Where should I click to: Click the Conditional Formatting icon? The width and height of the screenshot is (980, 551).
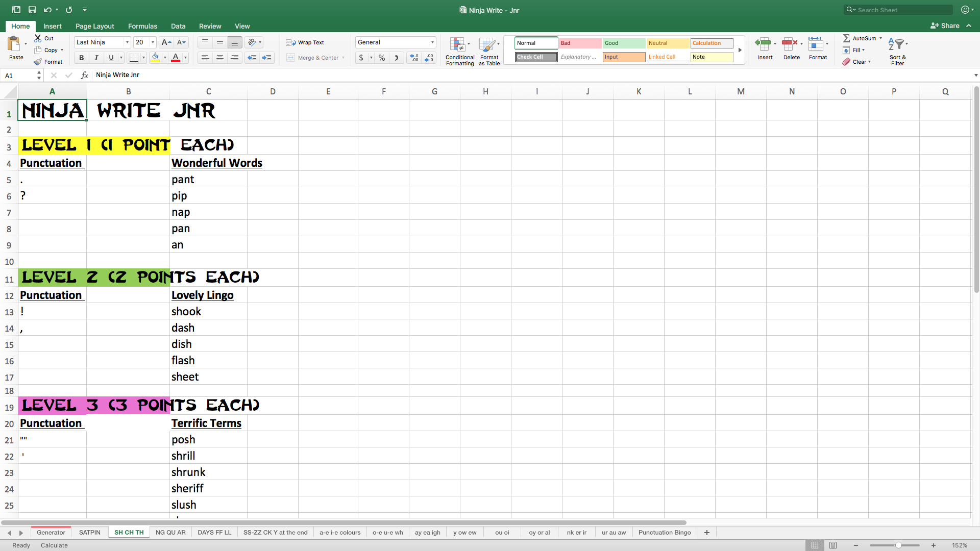[457, 45]
